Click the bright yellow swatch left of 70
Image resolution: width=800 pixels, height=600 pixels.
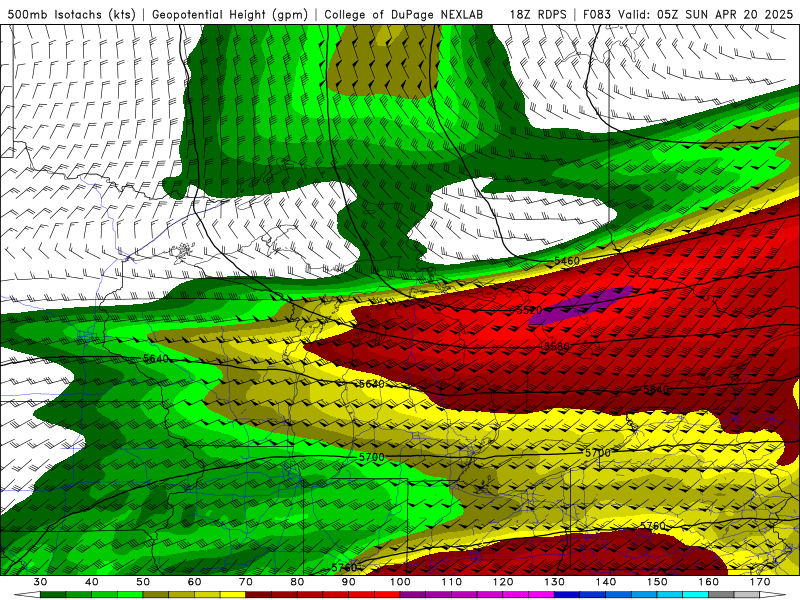(233, 595)
